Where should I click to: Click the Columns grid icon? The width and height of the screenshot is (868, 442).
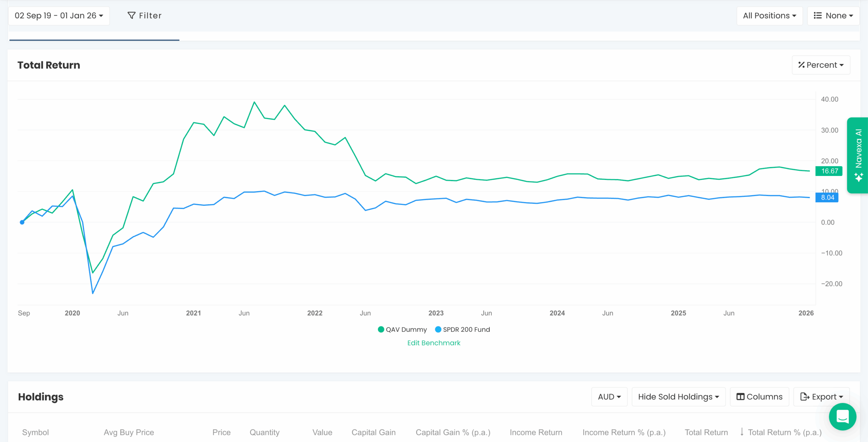pos(741,396)
